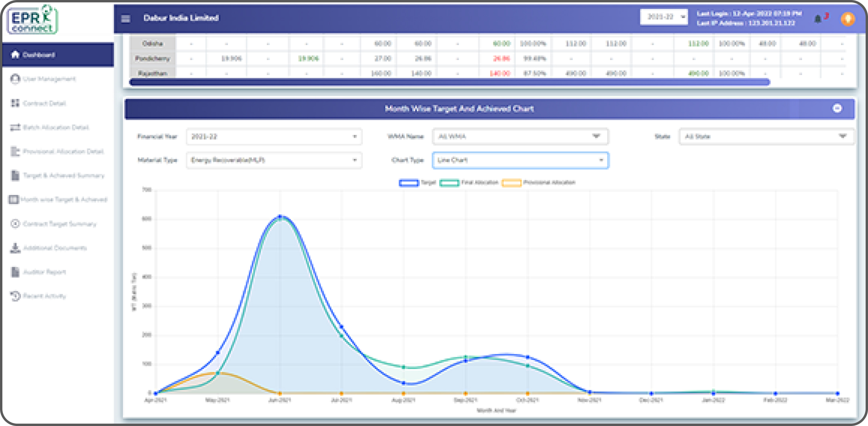Screen dimensions: 868x426
Task: Click the EPR Connect logo
Action: (32, 20)
